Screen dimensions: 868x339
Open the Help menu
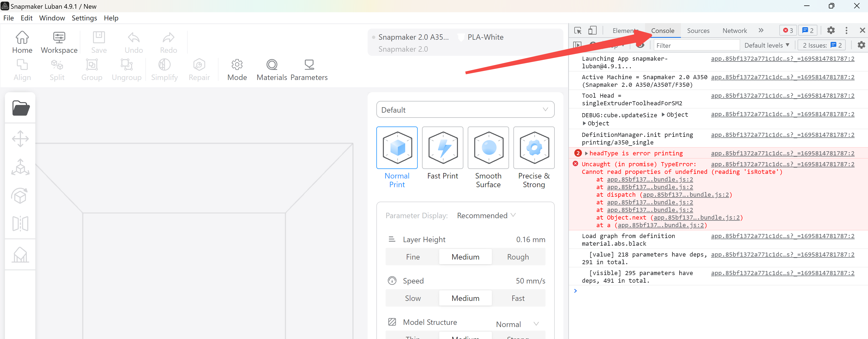pos(111,18)
